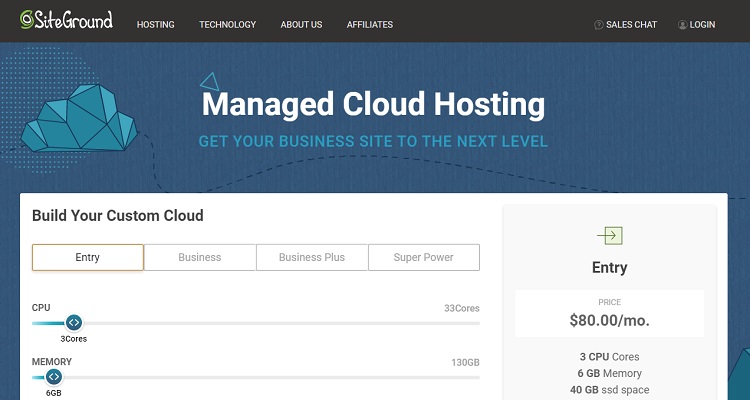Click the 6 GB Memory summary line
The height and width of the screenshot is (400, 750).
click(x=609, y=373)
